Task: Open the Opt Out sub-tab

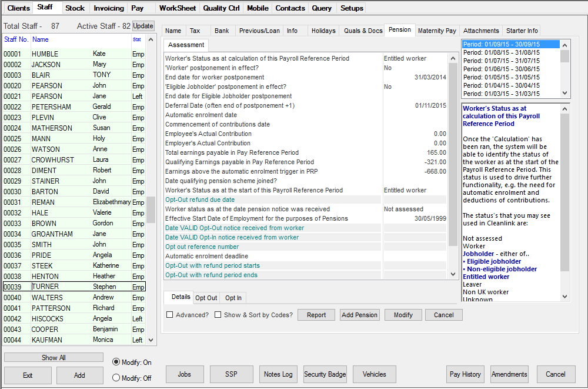Action: pos(206,297)
